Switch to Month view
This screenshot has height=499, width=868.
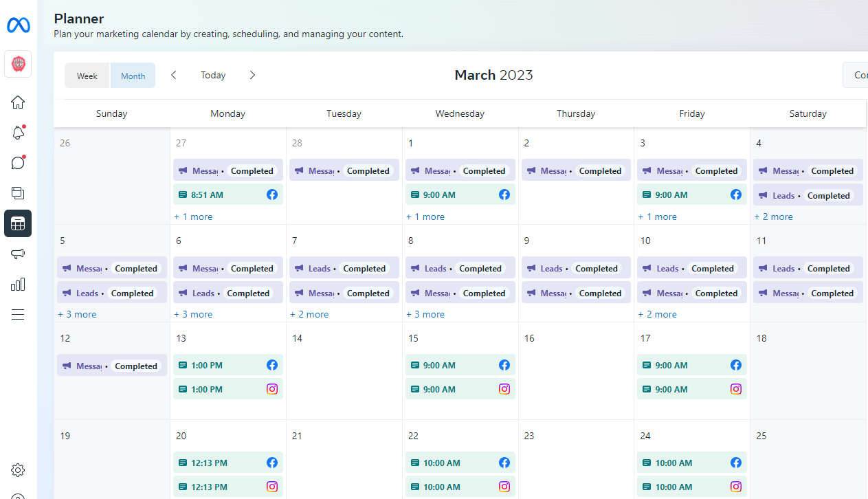coord(133,76)
